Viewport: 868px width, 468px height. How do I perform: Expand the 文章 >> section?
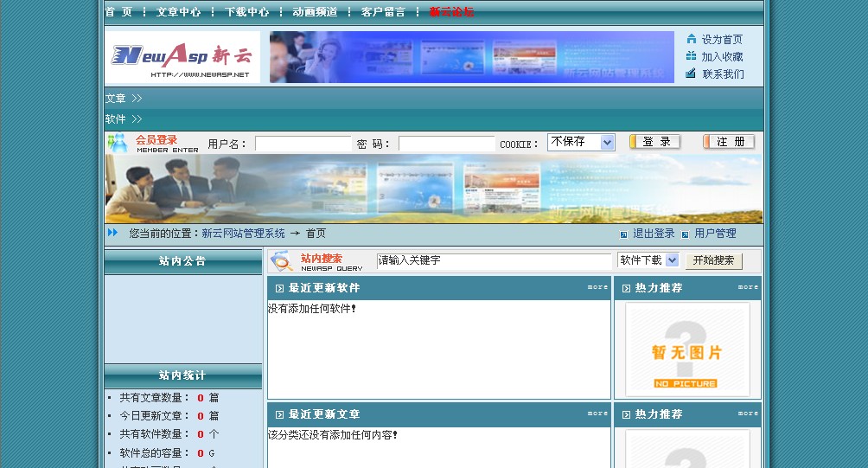click(x=124, y=99)
